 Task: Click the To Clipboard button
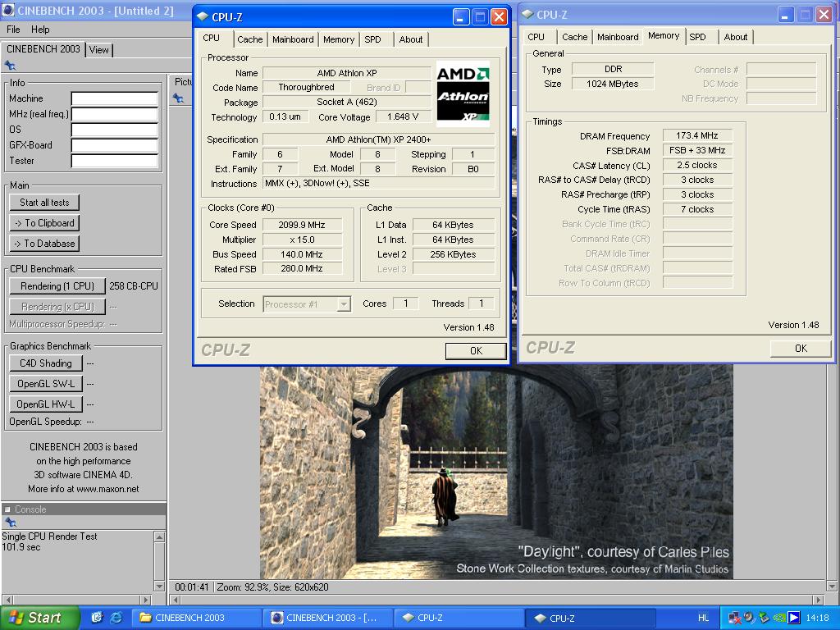click(44, 223)
